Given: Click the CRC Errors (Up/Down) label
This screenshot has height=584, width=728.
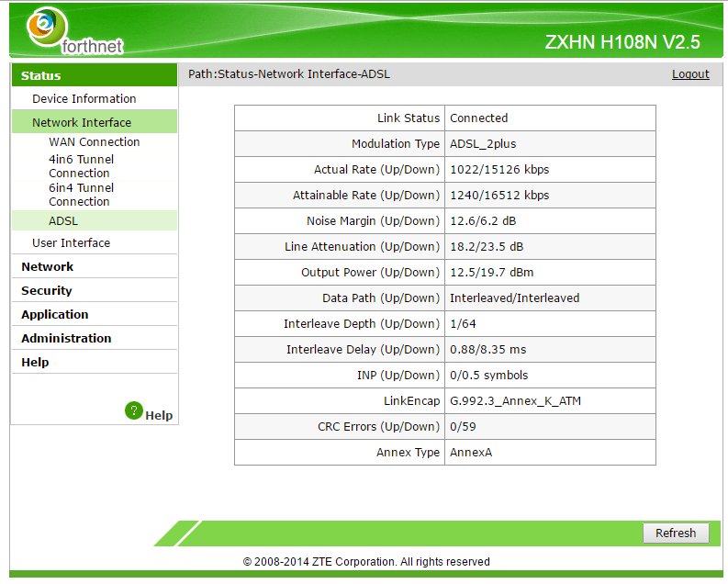Looking at the screenshot, I should point(378,427).
